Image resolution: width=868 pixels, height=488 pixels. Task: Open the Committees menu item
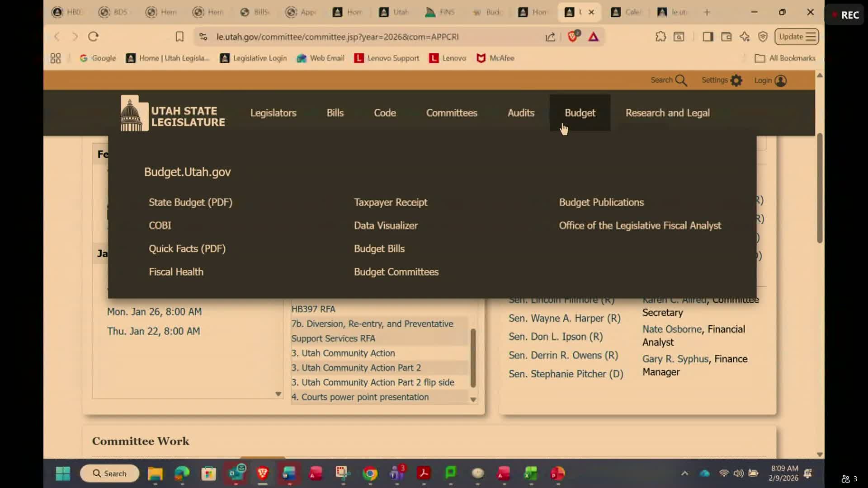pyautogui.click(x=451, y=113)
